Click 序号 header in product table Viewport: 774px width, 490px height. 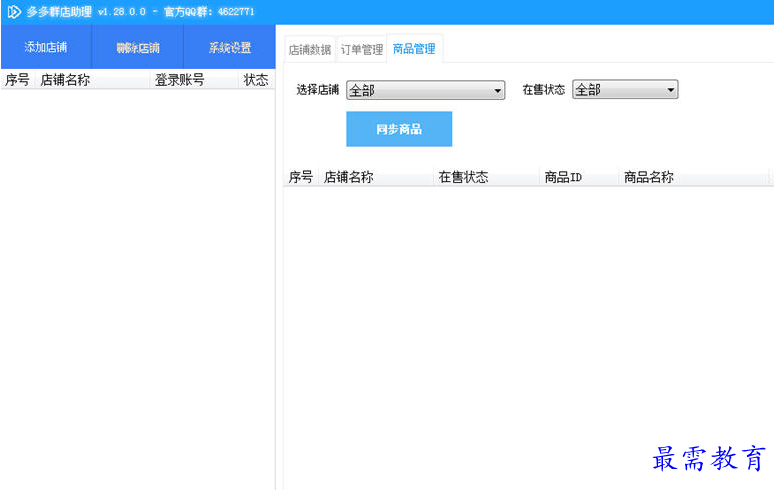[300, 177]
